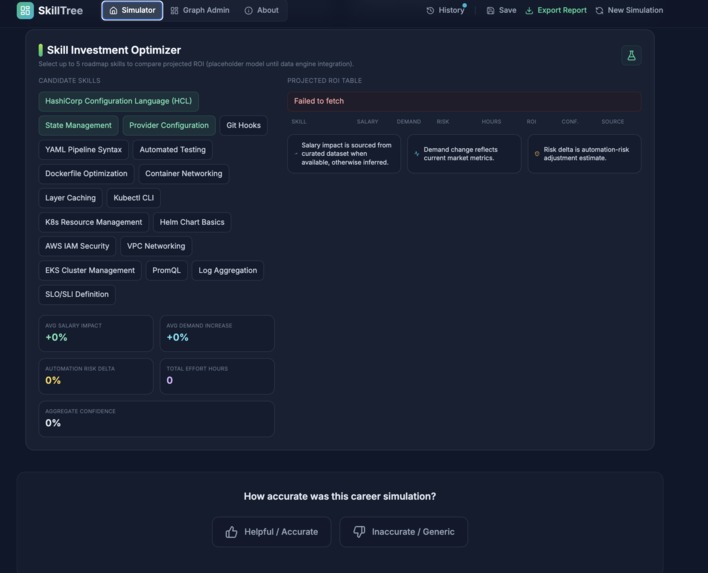The width and height of the screenshot is (708, 573).
Task: Click the Total Effort Hours card
Action: click(x=217, y=376)
